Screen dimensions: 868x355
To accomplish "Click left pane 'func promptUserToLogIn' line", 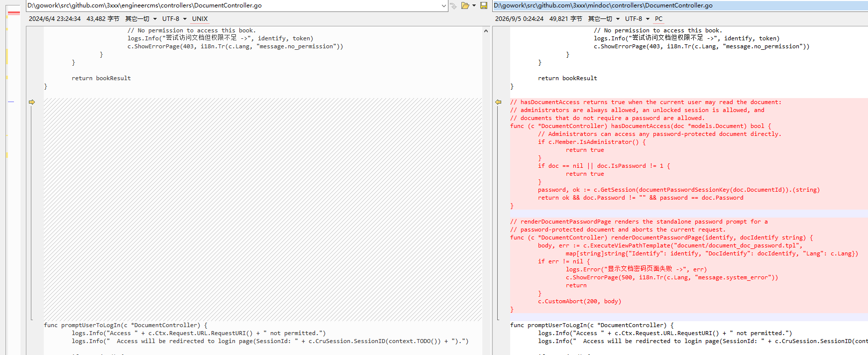I will click(x=125, y=325).
